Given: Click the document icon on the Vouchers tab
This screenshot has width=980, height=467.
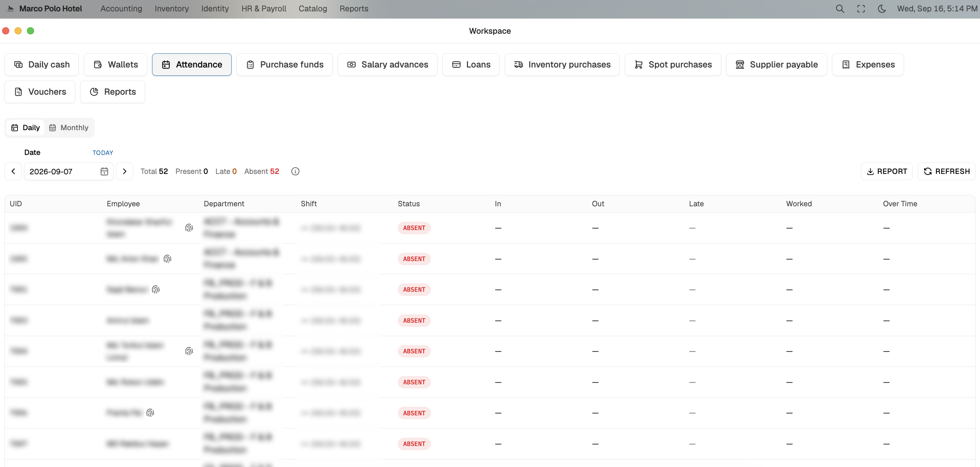Looking at the screenshot, I should tap(18, 92).
